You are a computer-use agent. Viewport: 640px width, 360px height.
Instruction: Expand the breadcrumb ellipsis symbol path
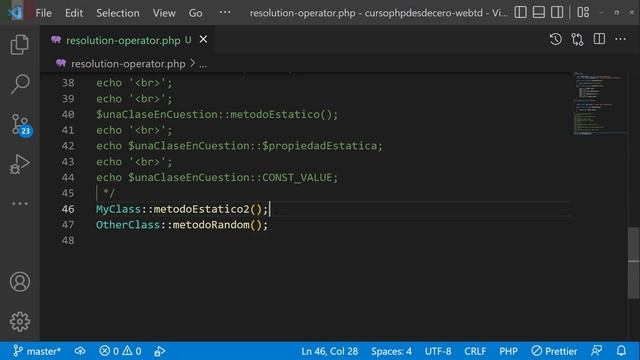coord(203,64)
